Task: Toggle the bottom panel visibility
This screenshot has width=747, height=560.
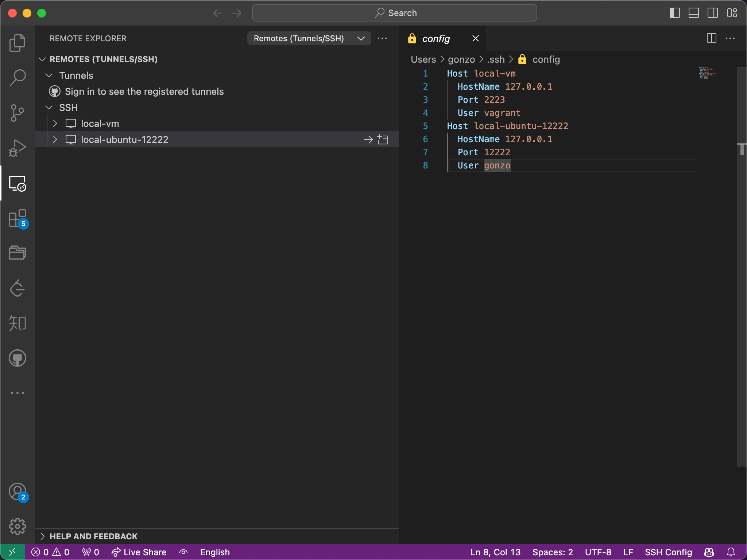Action: [693, 13]
